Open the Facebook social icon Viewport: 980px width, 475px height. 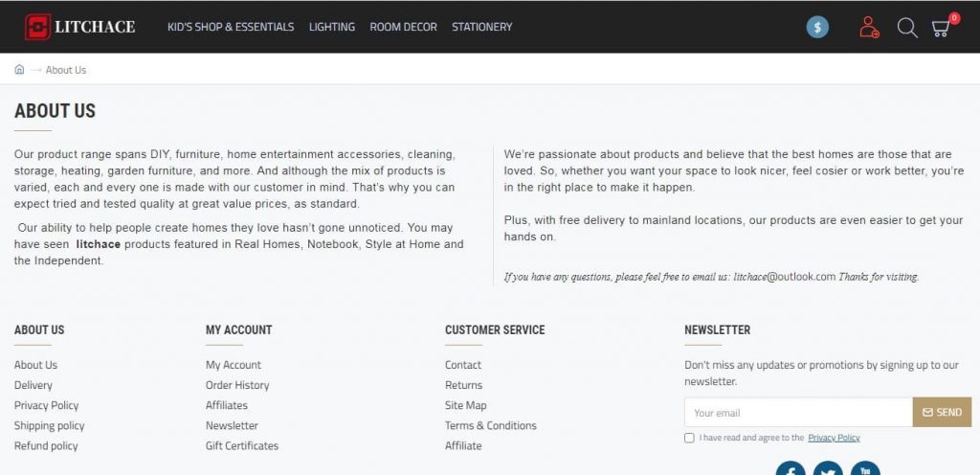791,468
